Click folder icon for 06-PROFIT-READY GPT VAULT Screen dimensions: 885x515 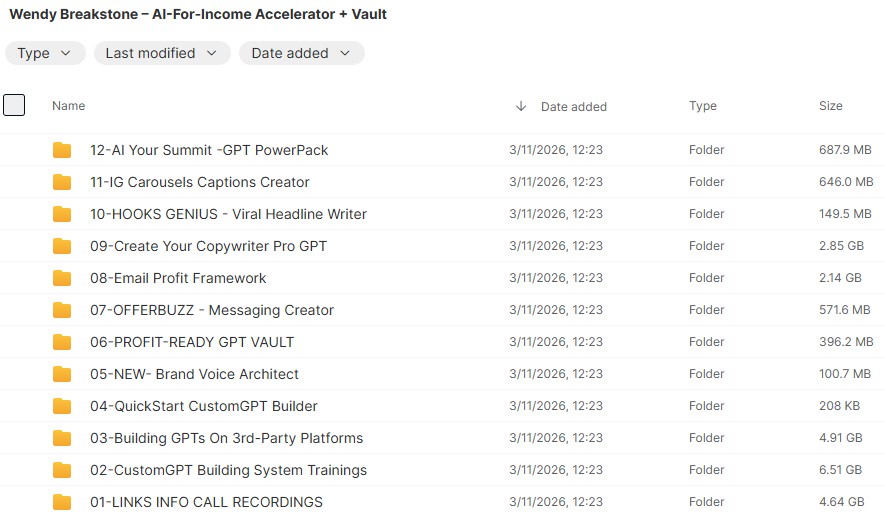[x=62, y=342]
